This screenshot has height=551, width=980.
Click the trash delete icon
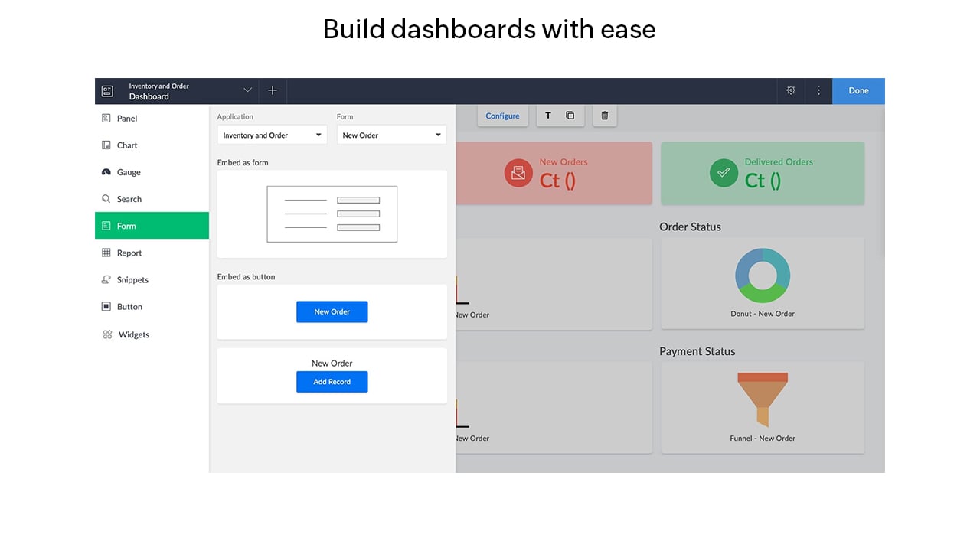(605, 116)
